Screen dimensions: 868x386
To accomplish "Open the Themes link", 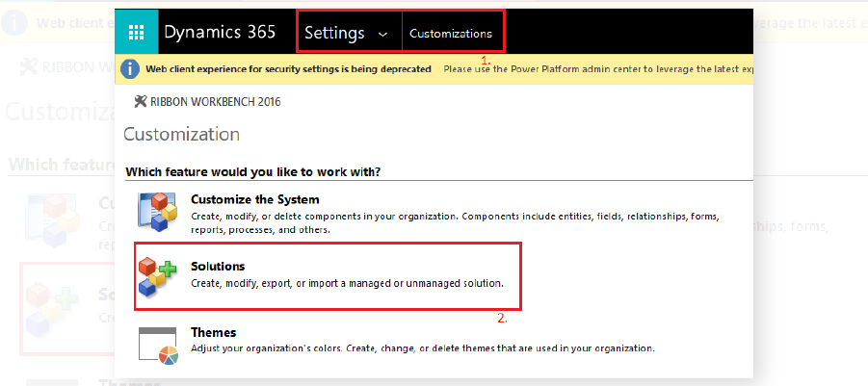I will point(213,332).
